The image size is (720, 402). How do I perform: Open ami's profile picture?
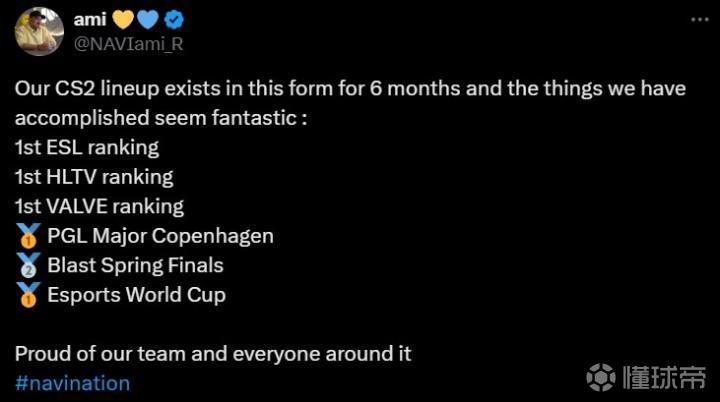(39, 30)
